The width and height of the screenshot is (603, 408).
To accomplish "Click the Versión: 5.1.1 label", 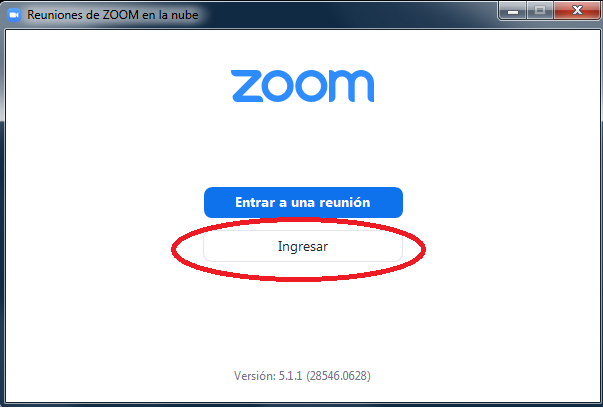I will (268, 376).
